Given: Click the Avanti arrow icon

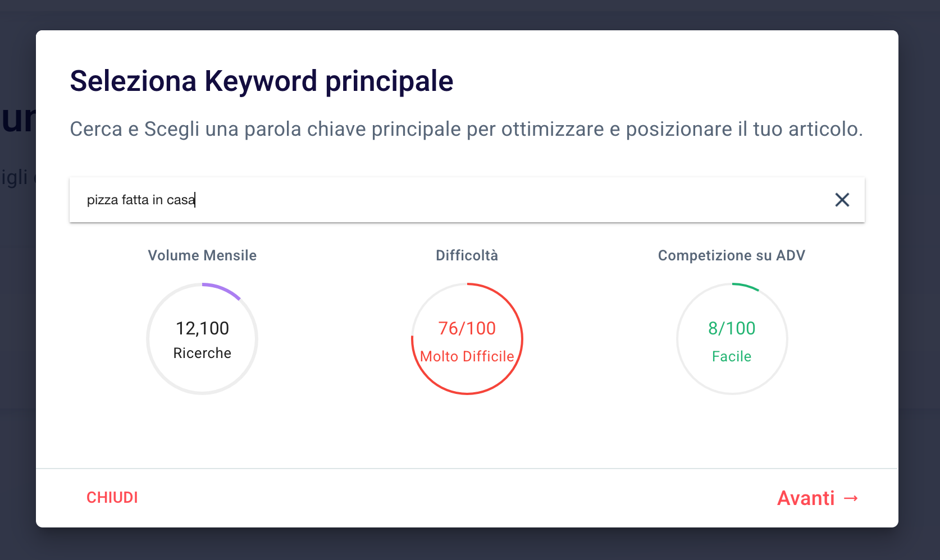Looking at the screenshot, I should [851, 498].
